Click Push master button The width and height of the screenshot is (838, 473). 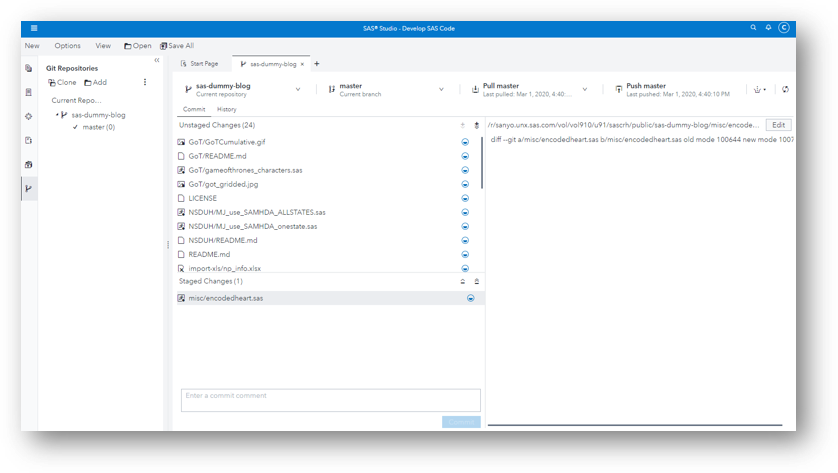(x=672, y=89)
